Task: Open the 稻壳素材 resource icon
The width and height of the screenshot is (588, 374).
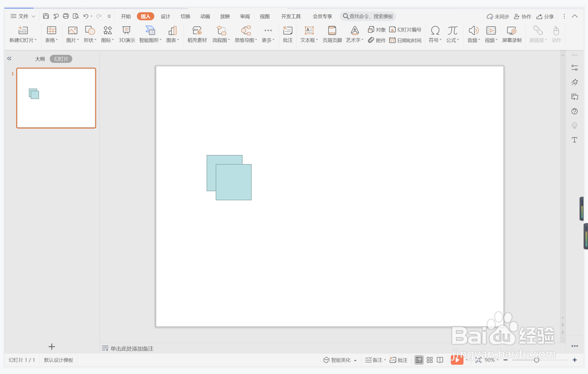Action: 197,34
